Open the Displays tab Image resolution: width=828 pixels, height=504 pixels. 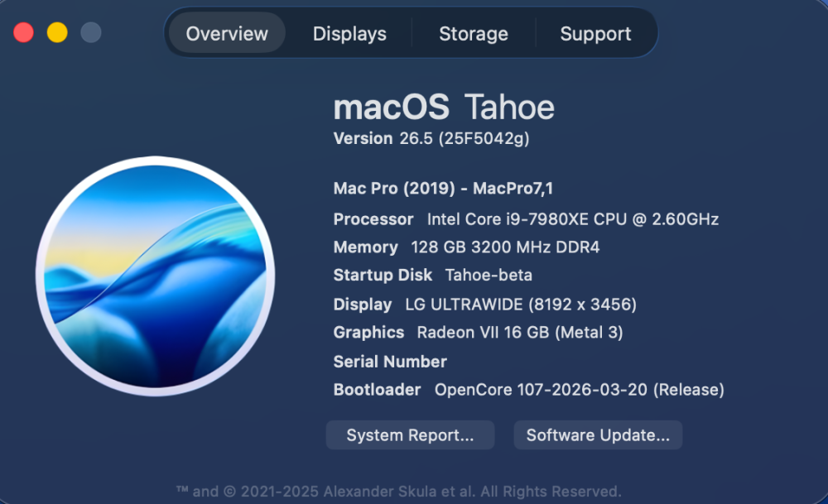pyautogui.click(x=349, y=33)
